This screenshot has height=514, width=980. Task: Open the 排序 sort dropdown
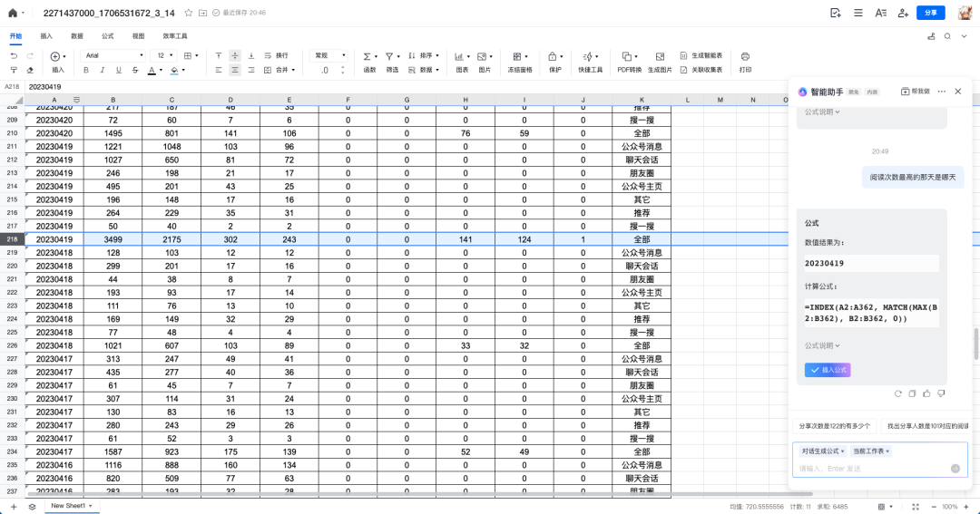(x=424, y=55)
